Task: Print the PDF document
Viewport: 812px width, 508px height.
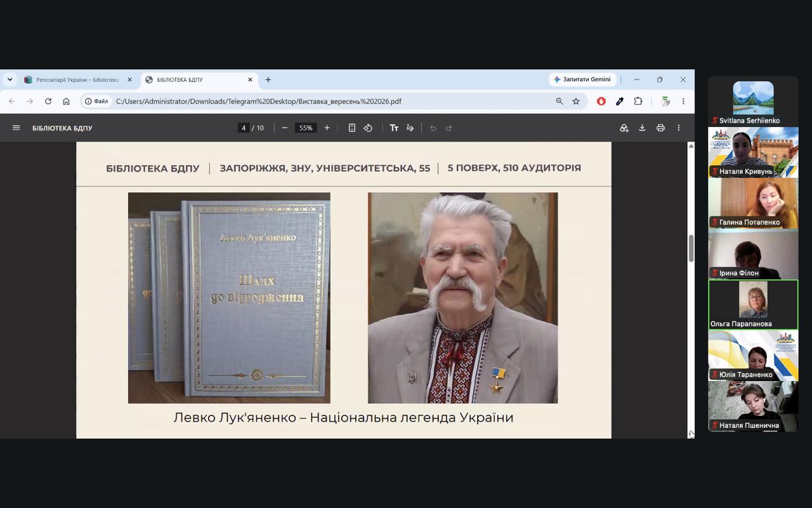Action: tap(660, 128)
